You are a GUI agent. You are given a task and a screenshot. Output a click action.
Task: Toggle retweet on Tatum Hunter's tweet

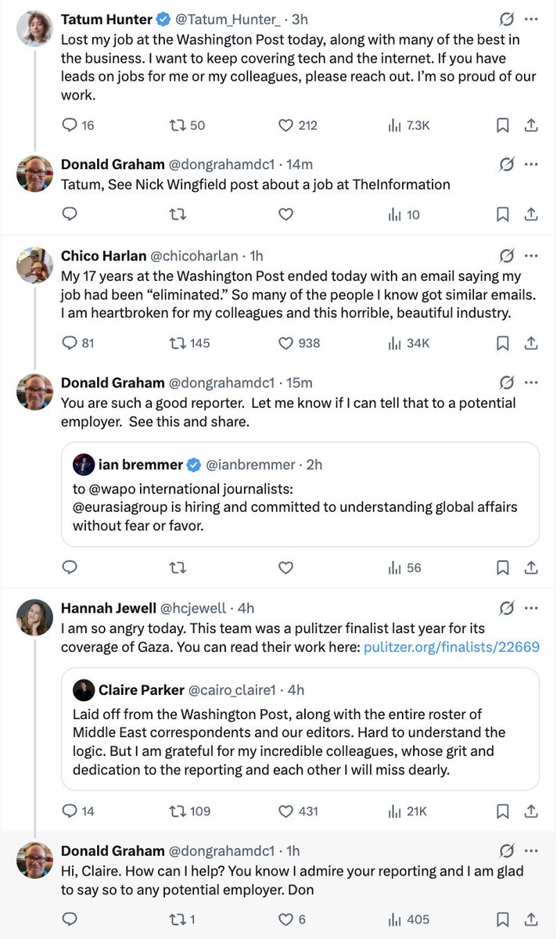click(x=178, y=125)
